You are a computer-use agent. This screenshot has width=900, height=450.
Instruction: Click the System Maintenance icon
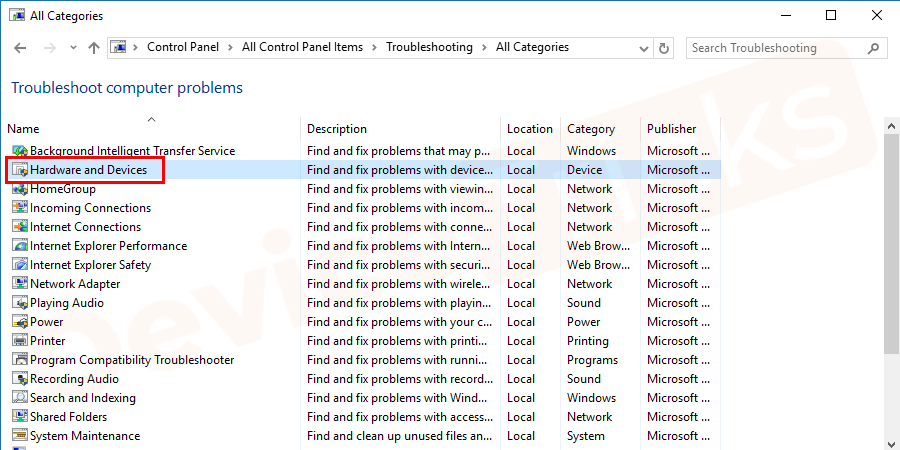tap(20, 436)
